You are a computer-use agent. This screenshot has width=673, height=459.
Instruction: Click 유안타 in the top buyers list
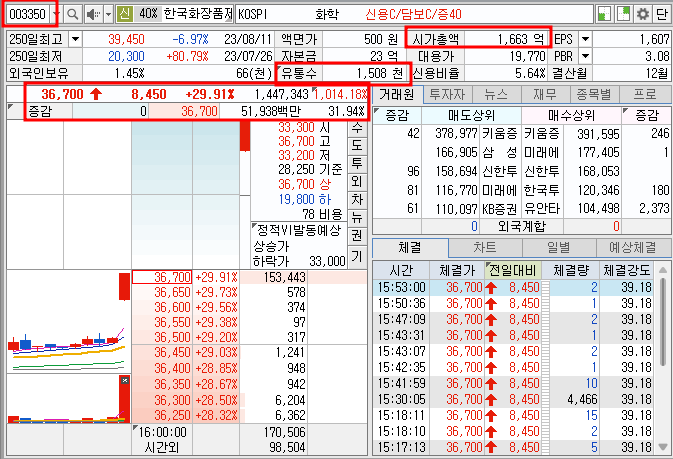tap(542, 209)
